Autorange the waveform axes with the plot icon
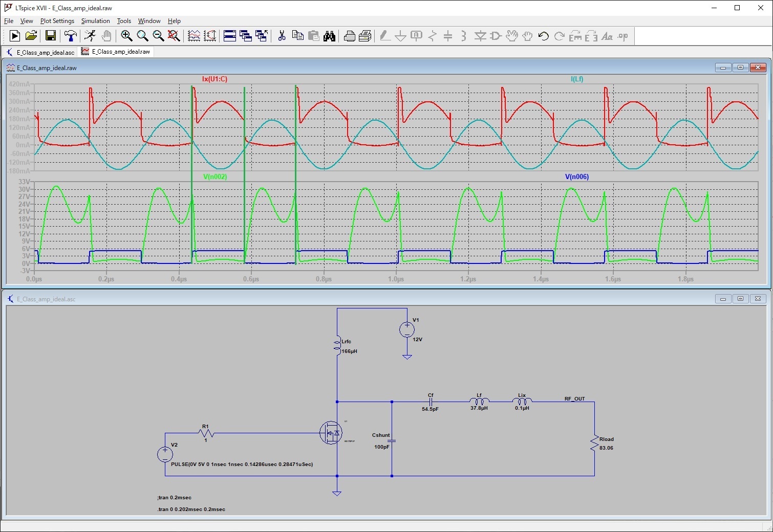773x532 pixels. 193,36
